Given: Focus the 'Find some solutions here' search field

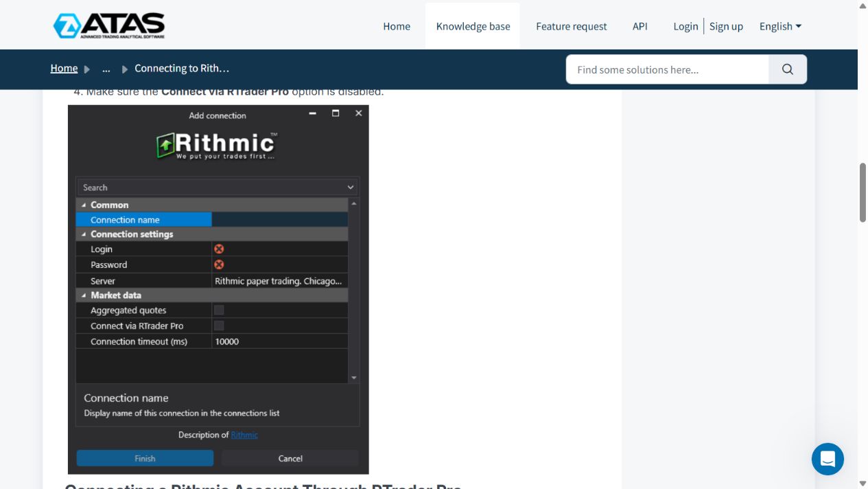Looking at the screenshot, I should [x=668, y=69].
